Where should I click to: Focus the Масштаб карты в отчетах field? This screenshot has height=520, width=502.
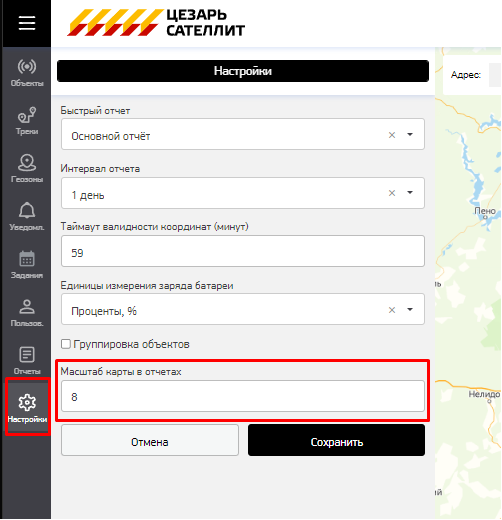pos(243,396)
